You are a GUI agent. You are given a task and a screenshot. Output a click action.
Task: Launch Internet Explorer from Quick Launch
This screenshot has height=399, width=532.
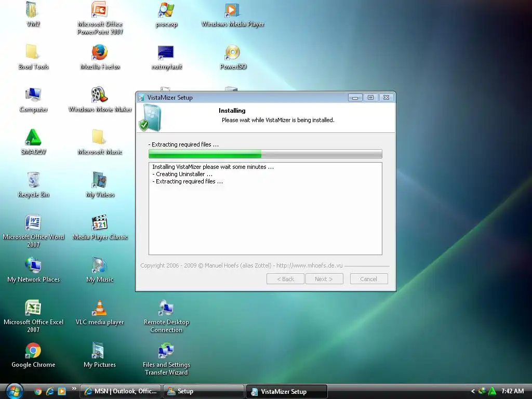50,392
